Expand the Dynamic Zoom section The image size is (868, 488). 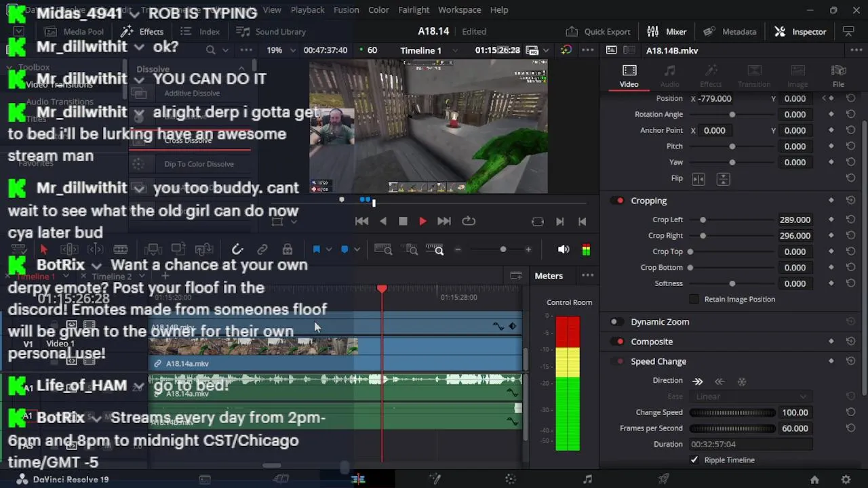[660, 322]
